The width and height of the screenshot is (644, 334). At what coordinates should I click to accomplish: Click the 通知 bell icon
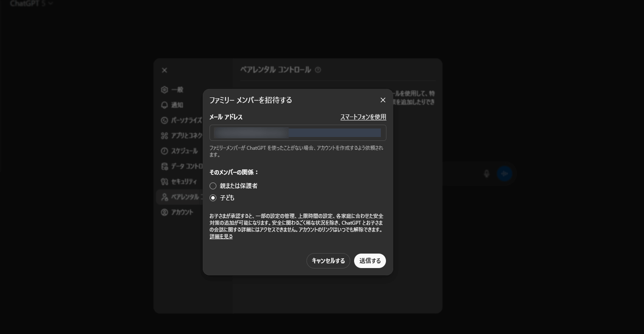click(x=165, y=105)
